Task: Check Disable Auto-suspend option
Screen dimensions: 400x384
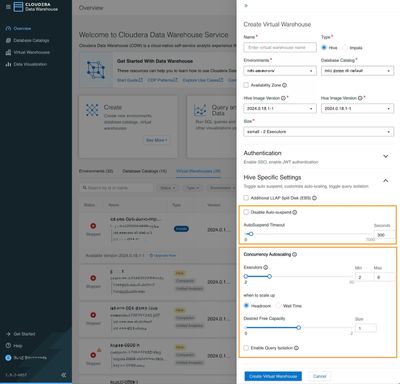Action: [x=246, y=212]
